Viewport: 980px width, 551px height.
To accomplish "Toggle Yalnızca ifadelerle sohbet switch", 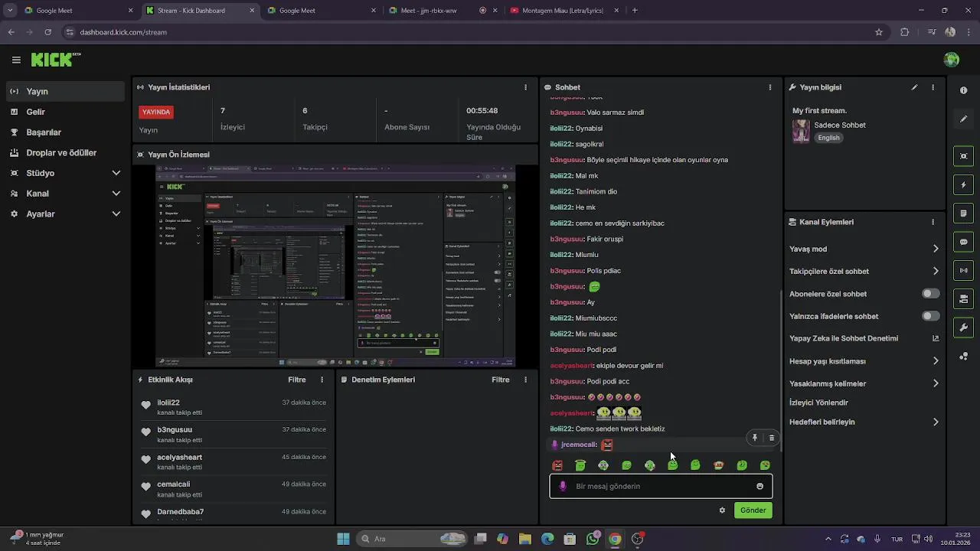I will click(x=931, y=316).
